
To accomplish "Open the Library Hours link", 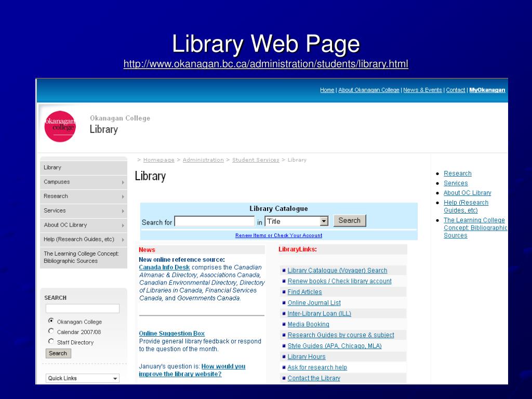I will coord(307,356).
